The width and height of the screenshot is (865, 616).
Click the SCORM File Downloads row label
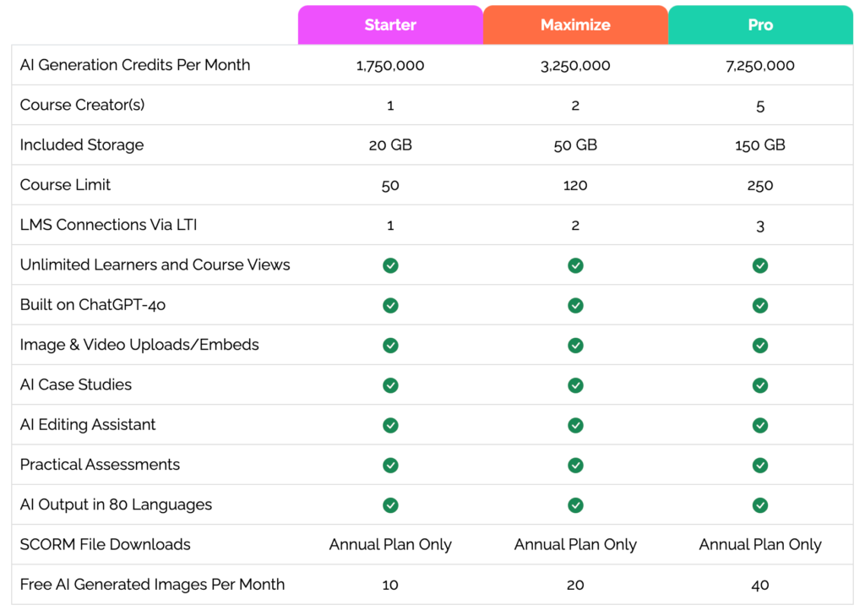(106, 545)
